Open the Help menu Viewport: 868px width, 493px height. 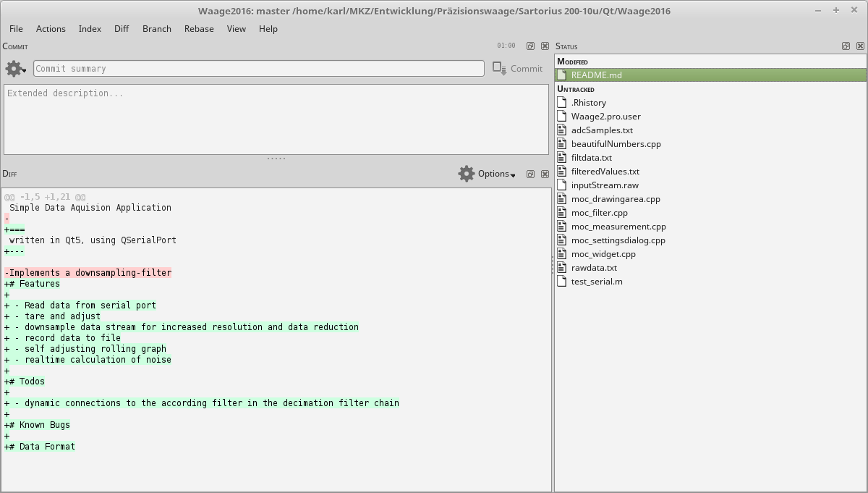pos(268,28)
